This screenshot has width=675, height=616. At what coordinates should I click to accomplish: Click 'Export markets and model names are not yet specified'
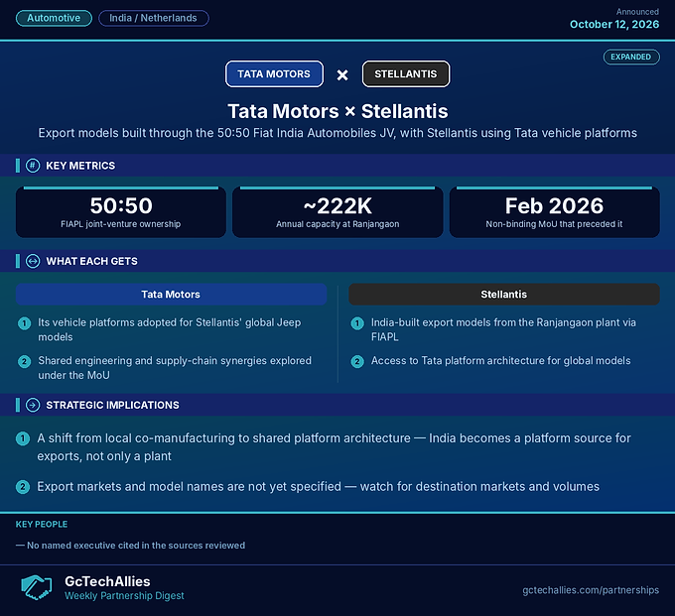click(x=318, y=486)
